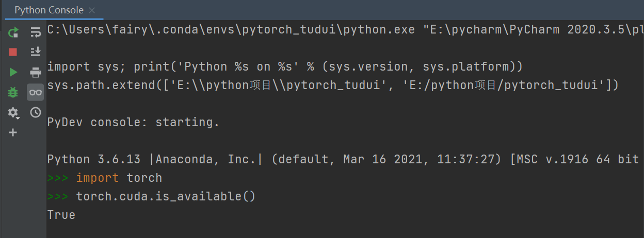Click the green Execute play icon
The width and height of the screenshot is (644, 238).
point(13,72)
